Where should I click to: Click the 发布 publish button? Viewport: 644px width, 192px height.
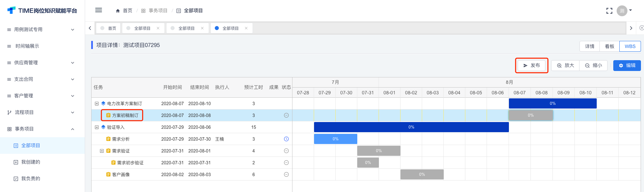pos(532,65)
